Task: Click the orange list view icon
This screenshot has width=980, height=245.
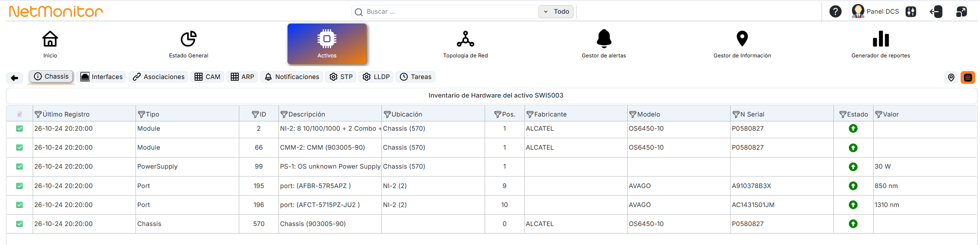Action: pyautogui.click(x=968, y=78)
